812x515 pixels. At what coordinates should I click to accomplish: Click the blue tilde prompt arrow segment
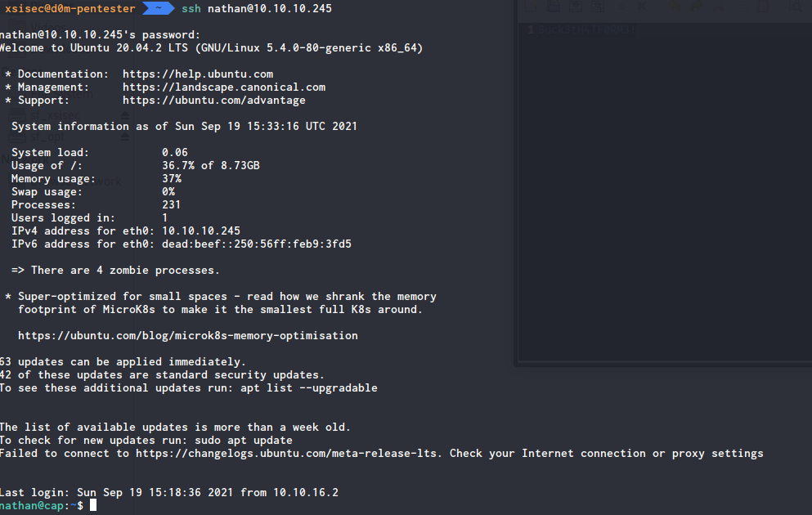158,8
